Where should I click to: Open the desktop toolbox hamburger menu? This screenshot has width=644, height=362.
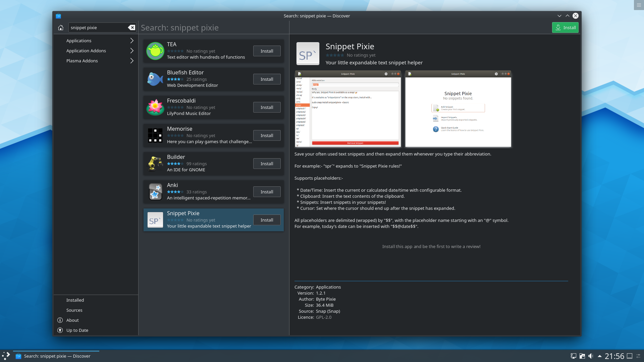[x=639, y=5]
